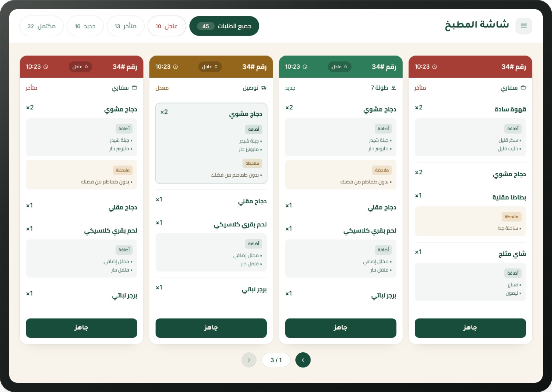Screen dimensions: 552x392
Task: Mark the red urgent سفاري order as جاهز
Action: 81,328
